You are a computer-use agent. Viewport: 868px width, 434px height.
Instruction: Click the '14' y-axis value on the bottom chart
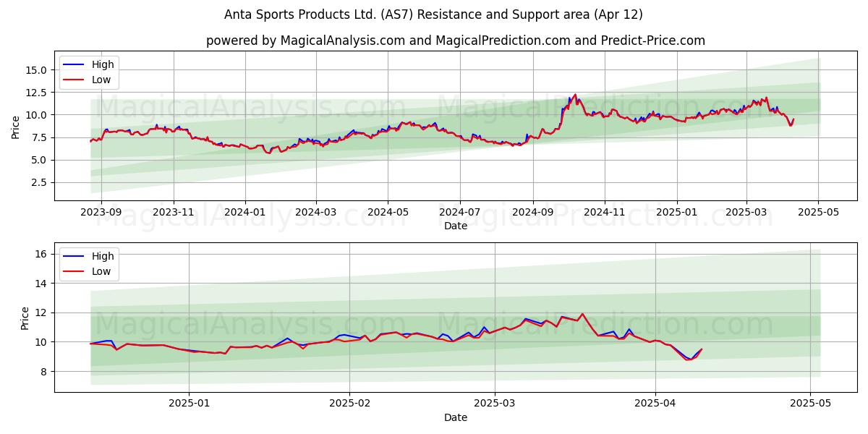pyautogui.click(x=42, y=284)
